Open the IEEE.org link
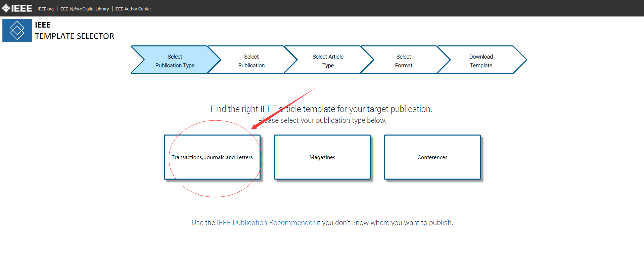 coord(46,9)
